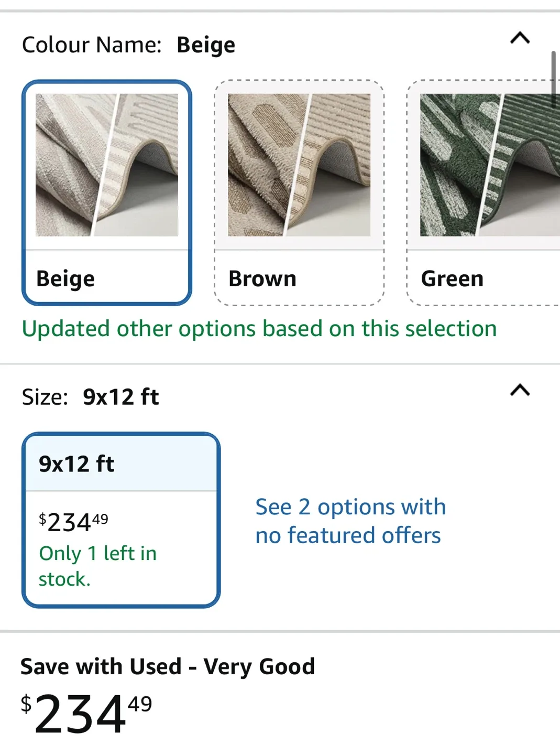Click the Save with Used heading

tap(167, 666)
